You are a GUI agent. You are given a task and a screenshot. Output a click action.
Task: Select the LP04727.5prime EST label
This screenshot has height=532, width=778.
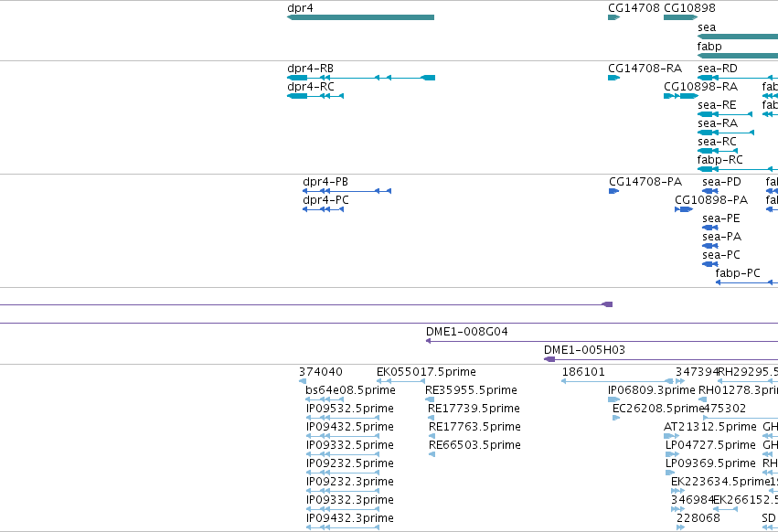[x=710, y=445]
